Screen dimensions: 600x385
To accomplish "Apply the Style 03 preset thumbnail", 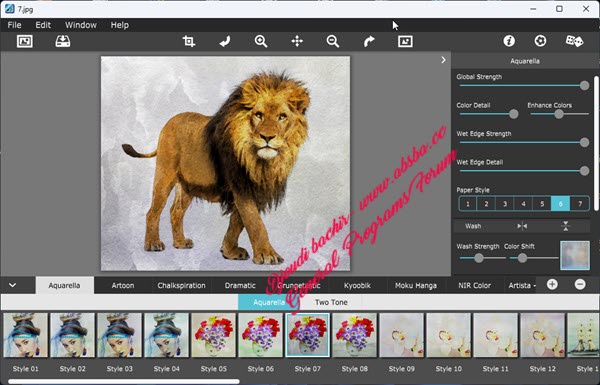I will (x=119, y=335).
